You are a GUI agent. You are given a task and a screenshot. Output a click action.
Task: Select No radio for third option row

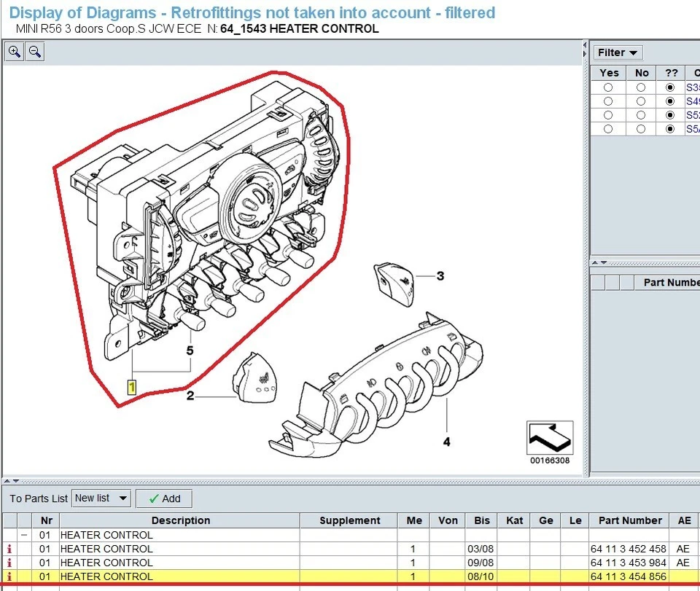coord(641,115)
